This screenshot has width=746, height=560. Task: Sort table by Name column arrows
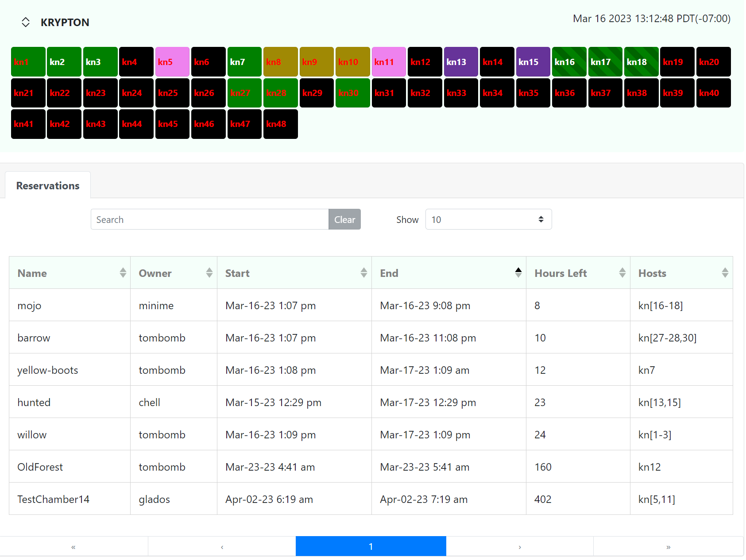click(123, 273)
